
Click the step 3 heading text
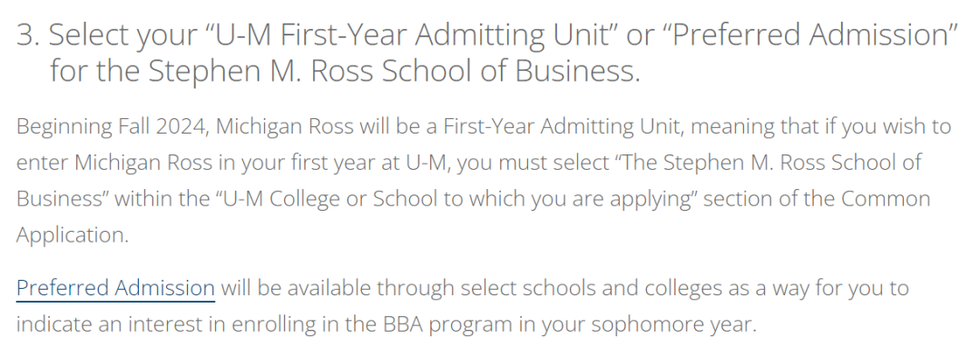(487, 53)
